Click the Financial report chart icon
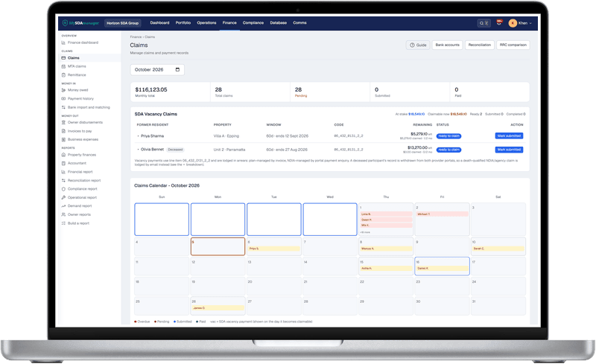Screen dimensions: 596x364 click(x=63, y=172)
